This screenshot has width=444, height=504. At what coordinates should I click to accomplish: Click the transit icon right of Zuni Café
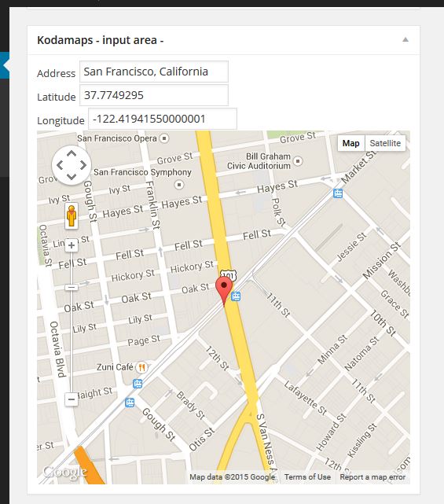pos(138,384)
